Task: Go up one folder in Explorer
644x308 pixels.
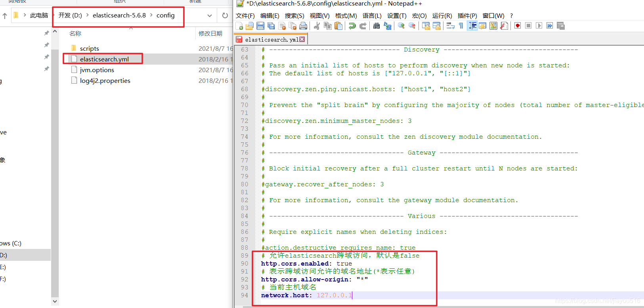Action: coord(5,16)
